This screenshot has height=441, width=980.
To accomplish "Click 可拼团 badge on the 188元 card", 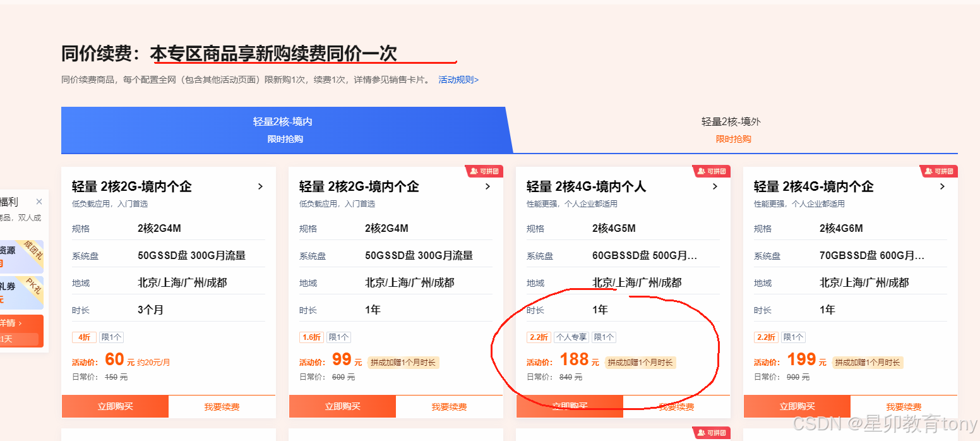I will coord(712,171).
